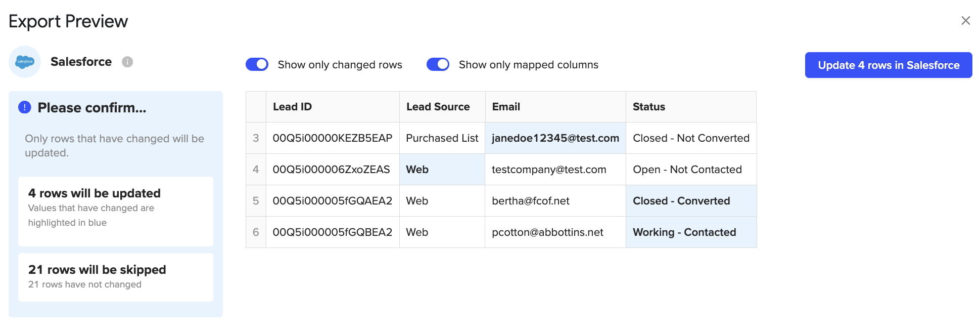Select Lead ID 00Q5i000005fGQAEA2 cell

click(x=333, y=201)
